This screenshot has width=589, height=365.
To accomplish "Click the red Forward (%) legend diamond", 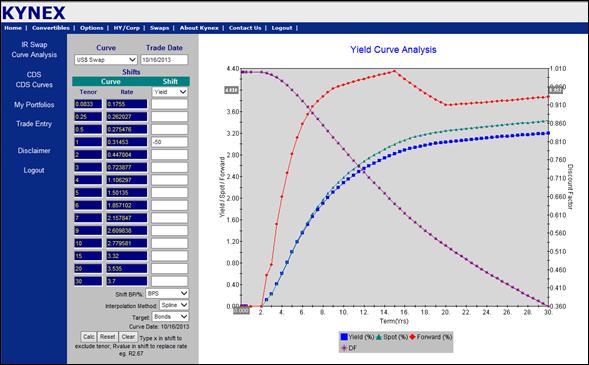I will [x=412, y=337].
